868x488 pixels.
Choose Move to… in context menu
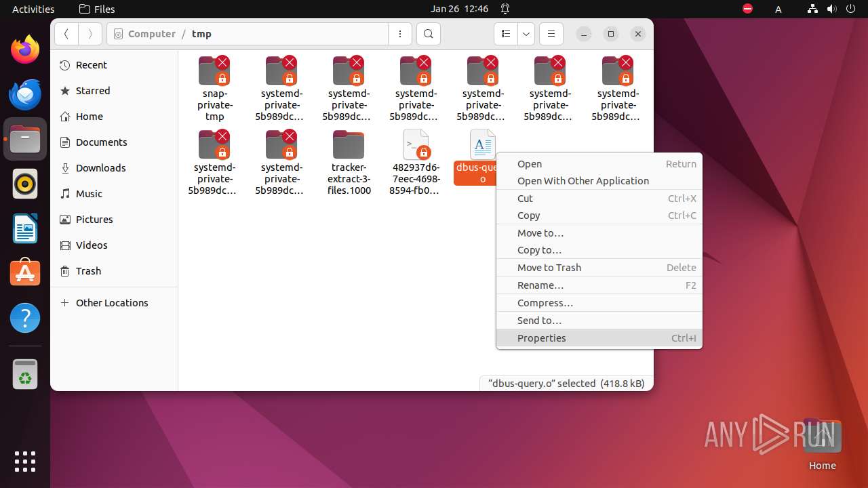point(599,233)
